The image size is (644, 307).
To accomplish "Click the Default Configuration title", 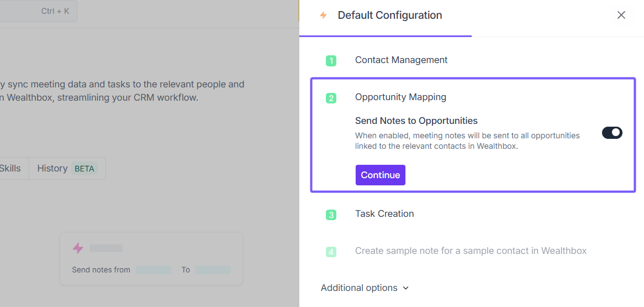I will (390, 15).
